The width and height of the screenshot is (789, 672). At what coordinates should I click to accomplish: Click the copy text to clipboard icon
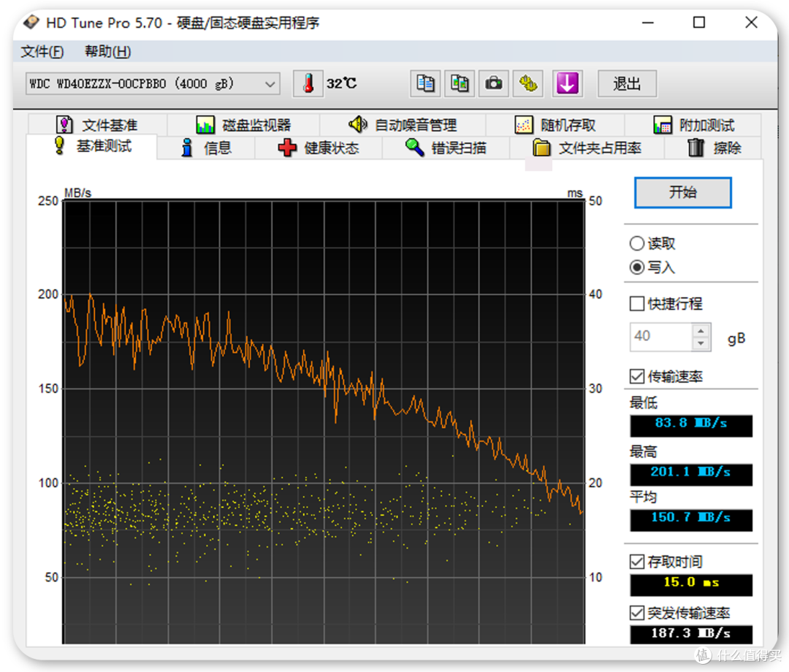[x=425, y=83]
